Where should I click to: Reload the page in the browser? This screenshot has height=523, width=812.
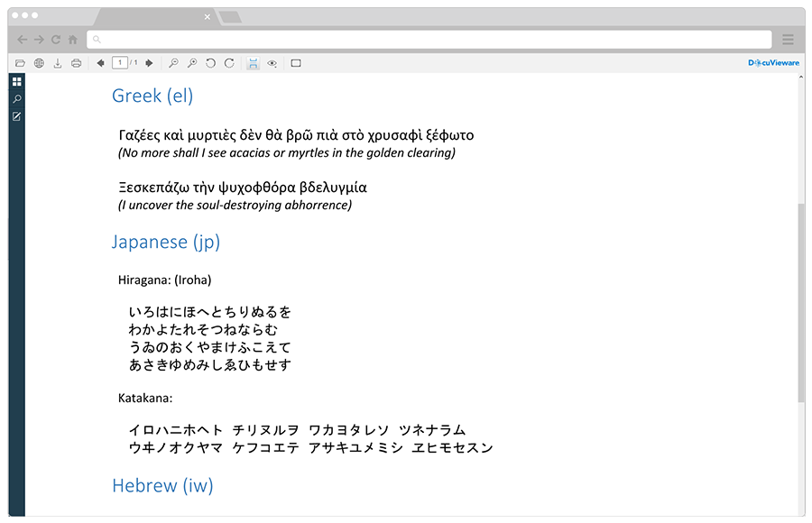click(56, 40)
